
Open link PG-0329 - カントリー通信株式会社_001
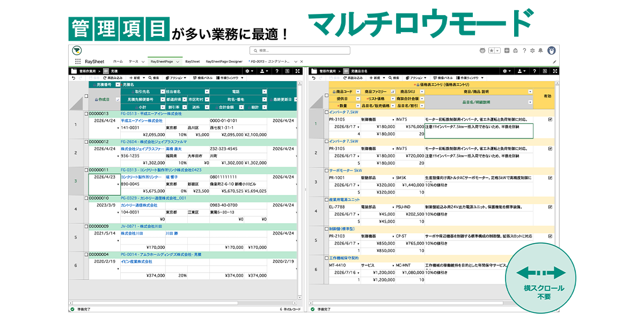coord(153,198)
